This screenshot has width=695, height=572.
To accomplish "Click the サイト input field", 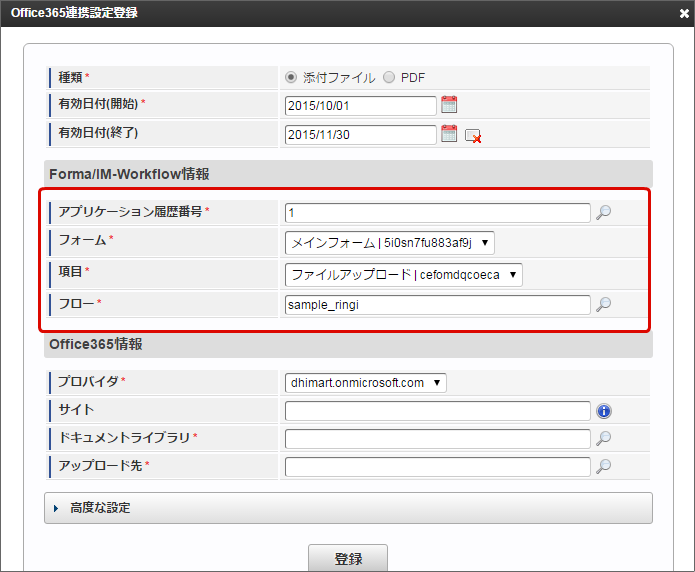I will coord(437,411).
